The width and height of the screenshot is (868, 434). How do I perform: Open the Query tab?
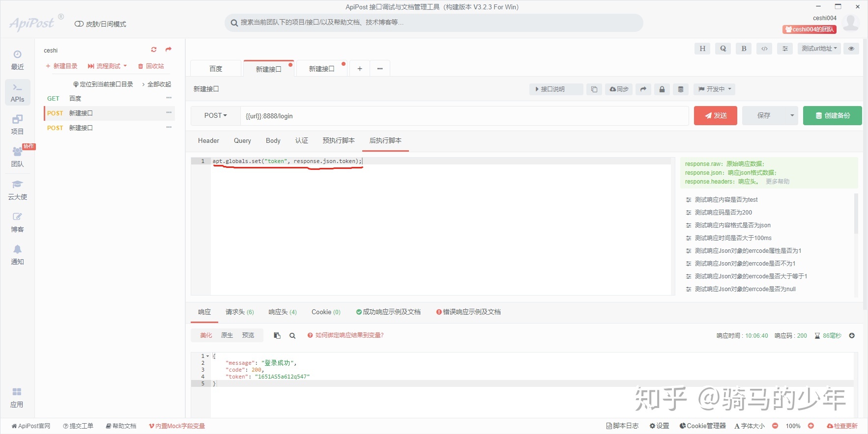coord(242,141)
